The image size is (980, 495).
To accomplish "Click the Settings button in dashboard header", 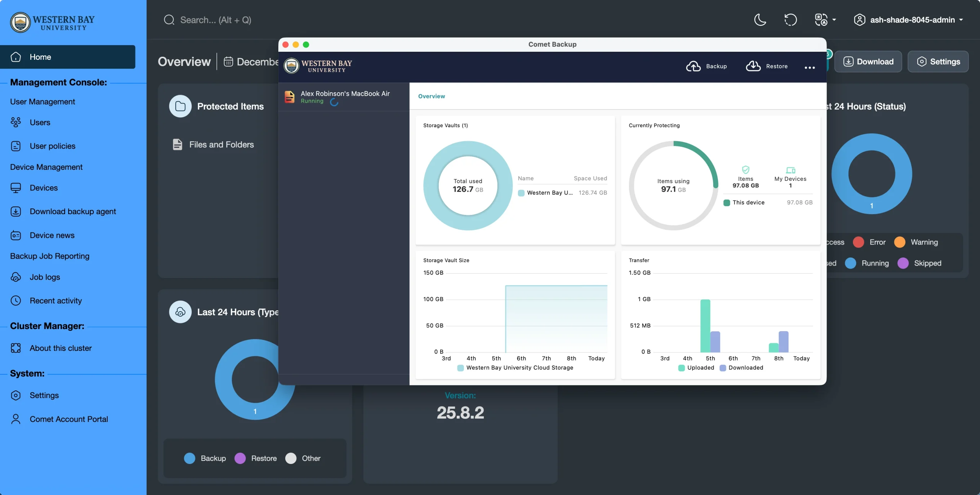I will pos(938,62).
